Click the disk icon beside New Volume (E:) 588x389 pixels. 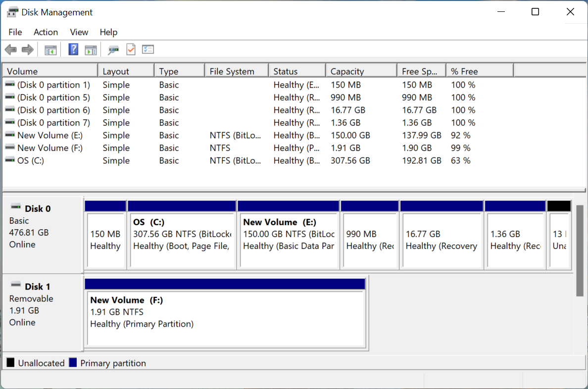[10, 135]
